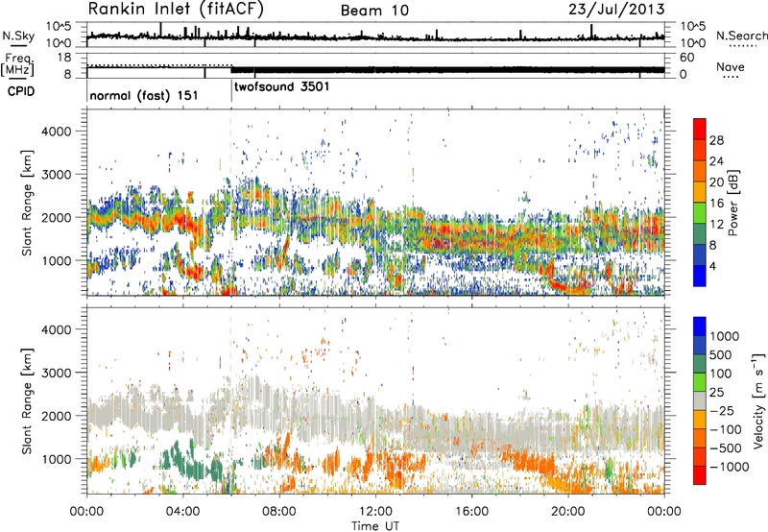Click the 'CPID' label
This screenshot has width=768, height=532.
tap(21, 91)
